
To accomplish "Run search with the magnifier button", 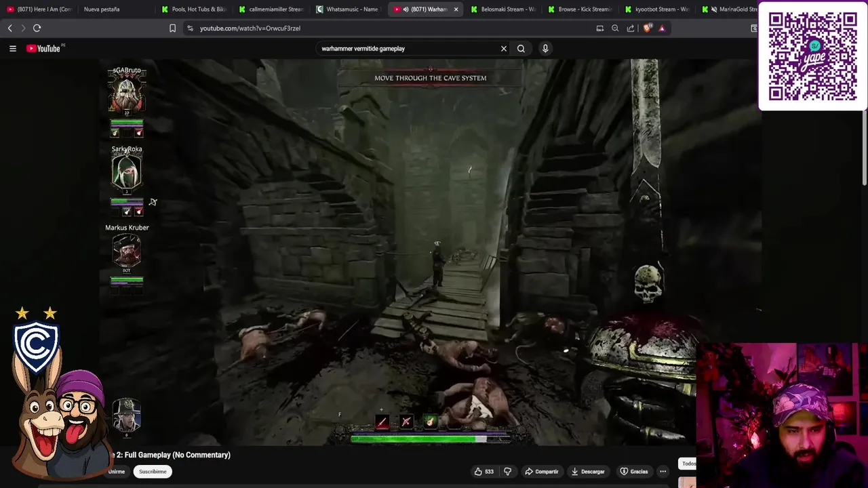I will coord(521,48).
